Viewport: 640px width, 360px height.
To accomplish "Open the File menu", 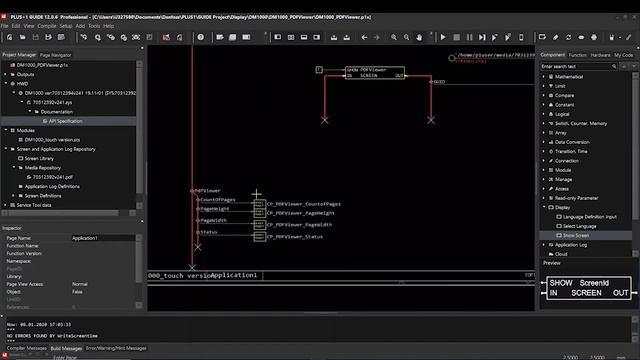I will (4, 26).
